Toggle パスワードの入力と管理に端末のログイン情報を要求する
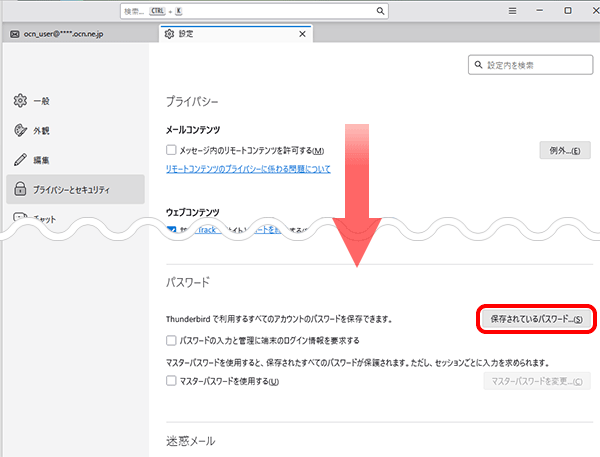Viewport: 600px width, 457px height. 172,340
